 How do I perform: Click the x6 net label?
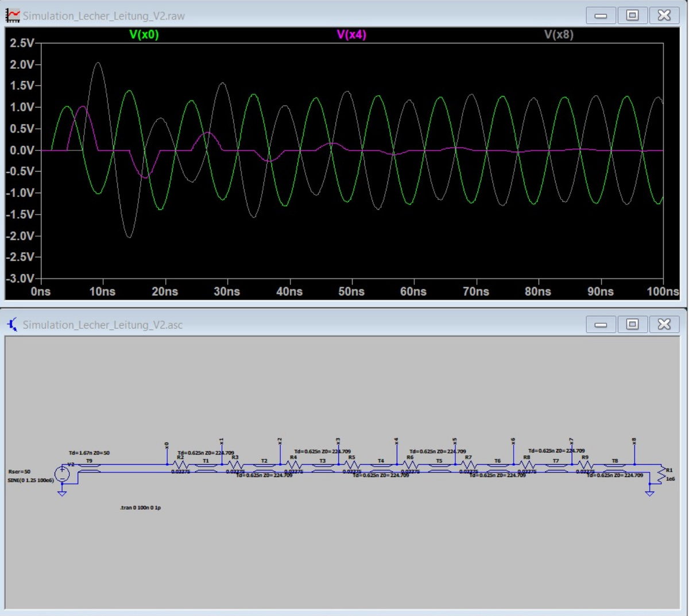tap(513, 441)
